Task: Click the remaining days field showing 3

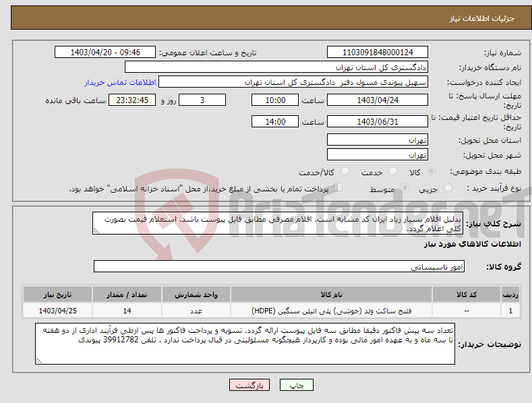Action: [x=202, y=100]
